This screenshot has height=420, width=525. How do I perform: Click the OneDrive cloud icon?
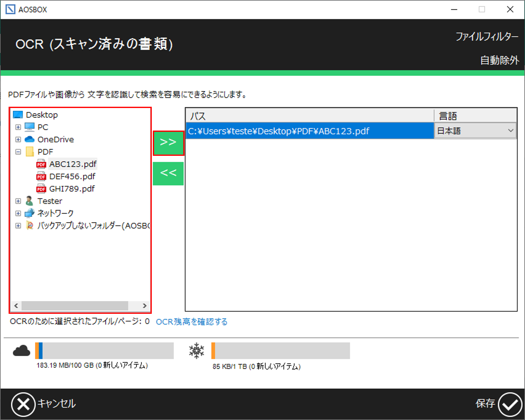coord(29,139)
